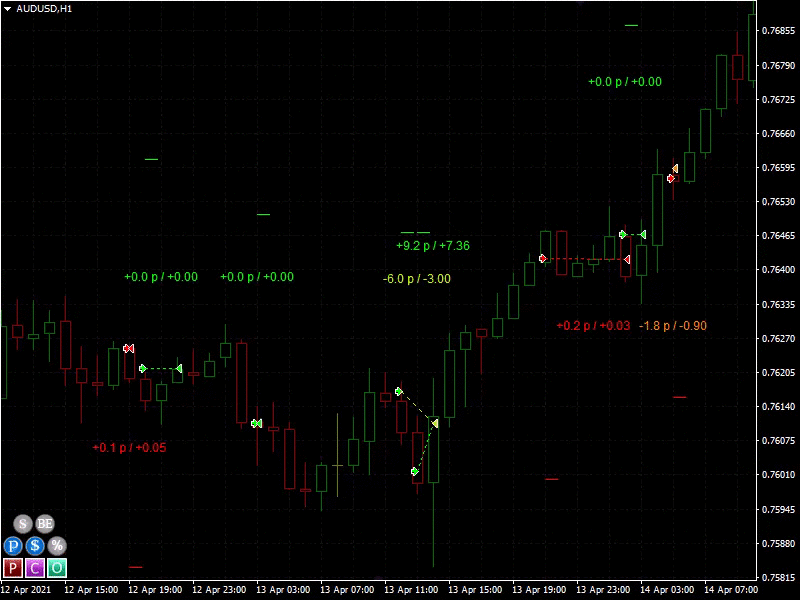This screenshot has height=600, width=800.
Task: Click the 14 Apr 07:00 time label
Action: point(731,590)
